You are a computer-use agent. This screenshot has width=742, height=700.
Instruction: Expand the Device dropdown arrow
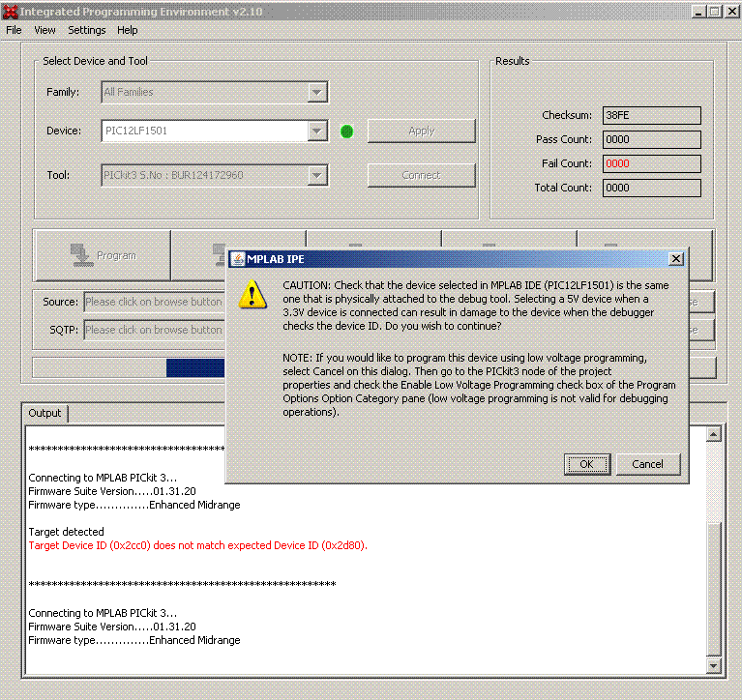point(317,131)
